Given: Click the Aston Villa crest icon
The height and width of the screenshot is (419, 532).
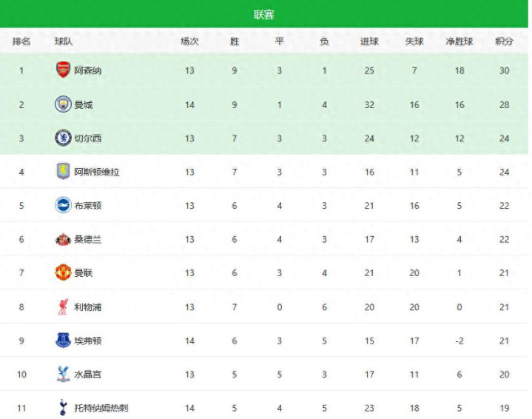Looking at the screenshot, I should pos(63,172).
